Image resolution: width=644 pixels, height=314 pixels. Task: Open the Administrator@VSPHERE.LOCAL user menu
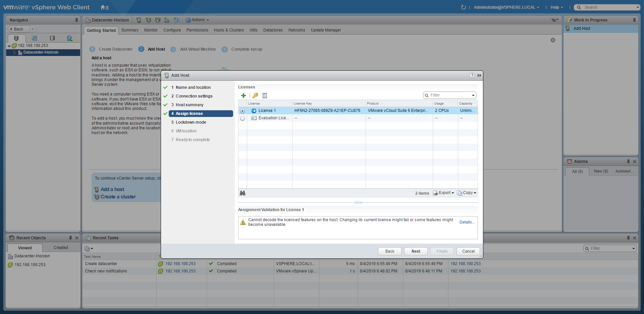click(x=506, y=7)
